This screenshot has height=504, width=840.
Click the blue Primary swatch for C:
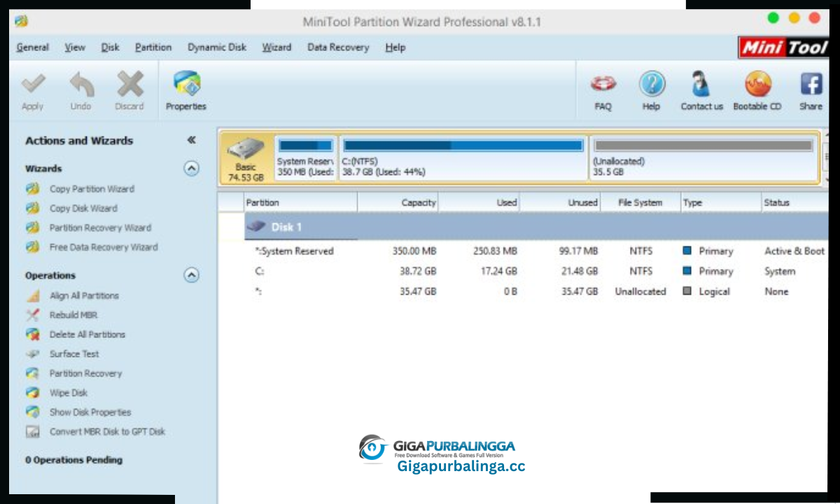(687, 271)
